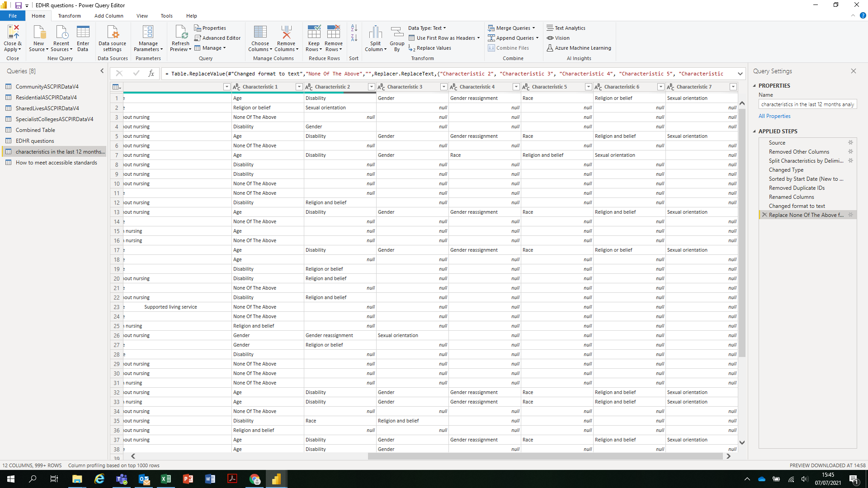Screen dimensions: 868x488
Task: Open Excel from the taskbar
Action: [x=166, y=479]
